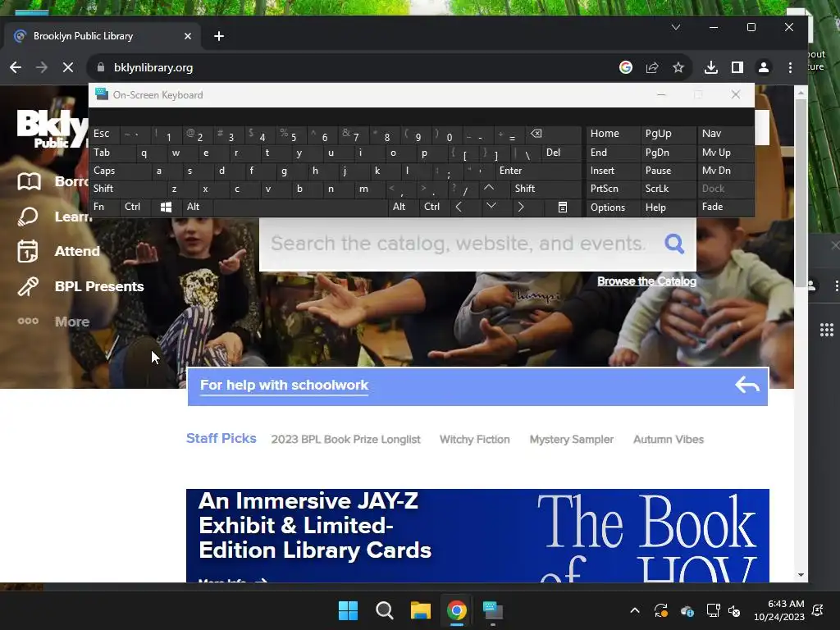The image size is (840, 630).
Task: Open On-Screen Keyboard taskbar icon
Action: click(493, 610)
